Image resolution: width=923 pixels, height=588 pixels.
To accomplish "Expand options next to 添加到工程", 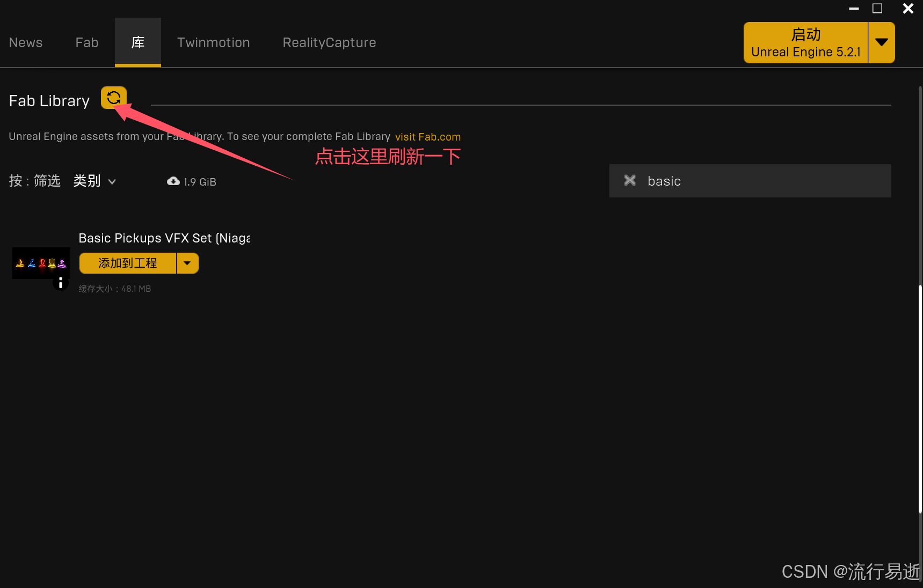I will click(x=187, y=263).
